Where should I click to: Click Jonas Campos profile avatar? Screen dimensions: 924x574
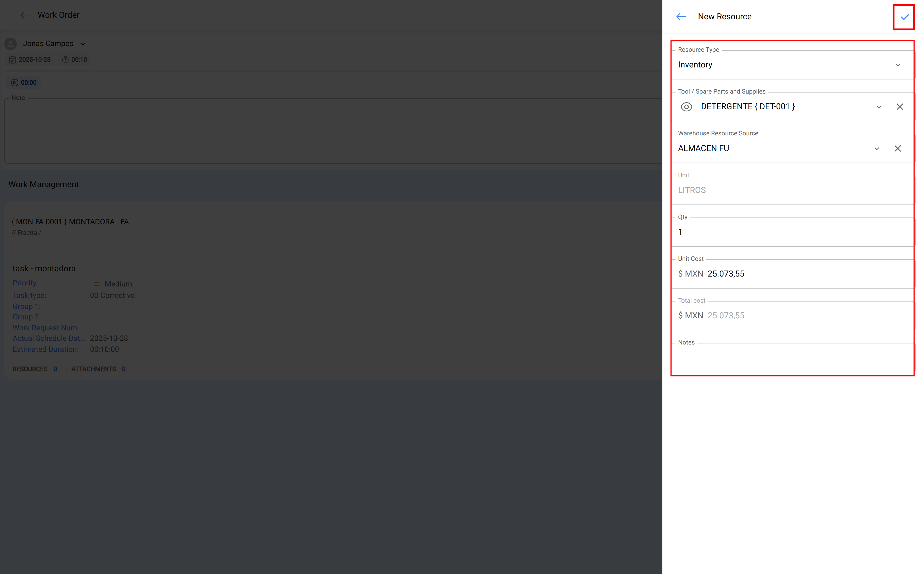click(x=10, y=44)
